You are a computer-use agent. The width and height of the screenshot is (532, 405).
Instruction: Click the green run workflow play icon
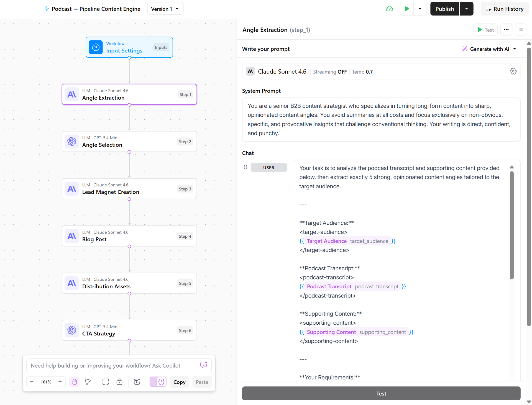click(407, 9)
